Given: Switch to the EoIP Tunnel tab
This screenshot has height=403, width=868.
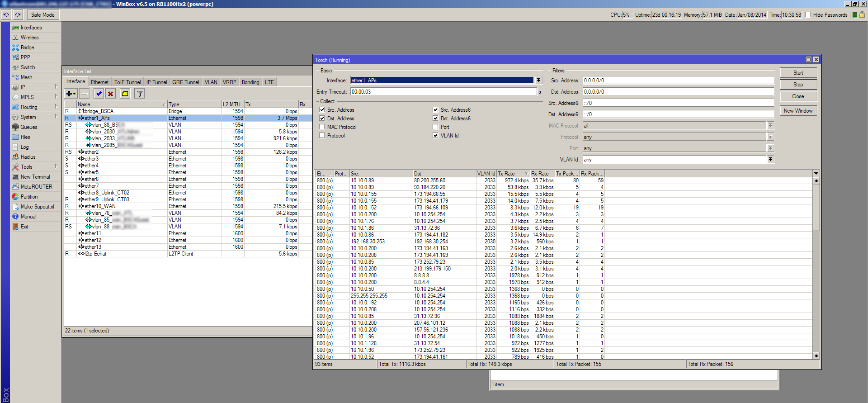Looking at the screenshot, I should click(x=127, y=82).
